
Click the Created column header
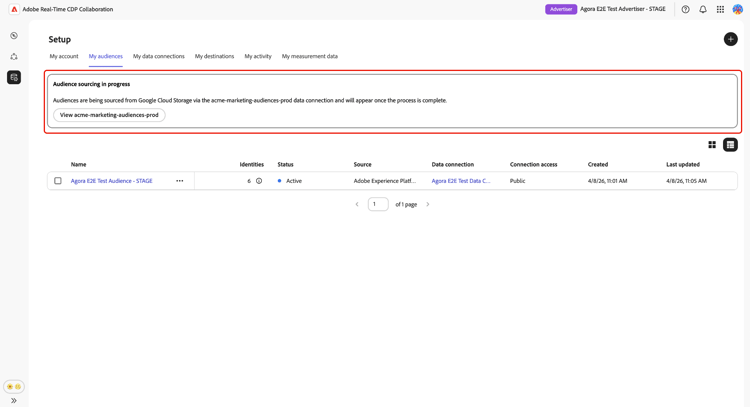click(x=598, y=165)
